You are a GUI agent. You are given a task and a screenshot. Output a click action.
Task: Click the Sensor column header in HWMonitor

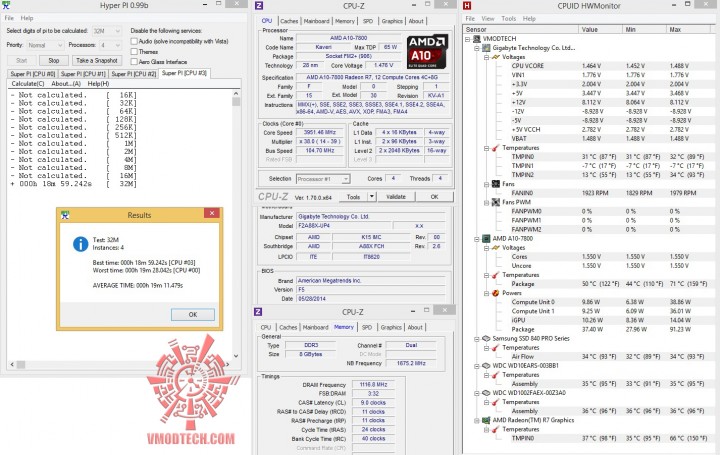pyautogui.click(x=521, y=29)
